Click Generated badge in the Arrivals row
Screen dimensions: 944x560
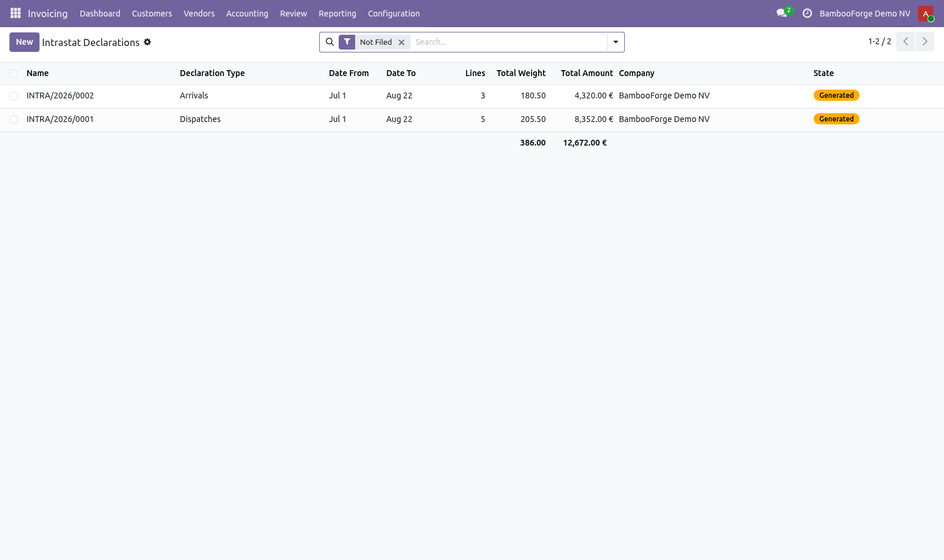837,95
